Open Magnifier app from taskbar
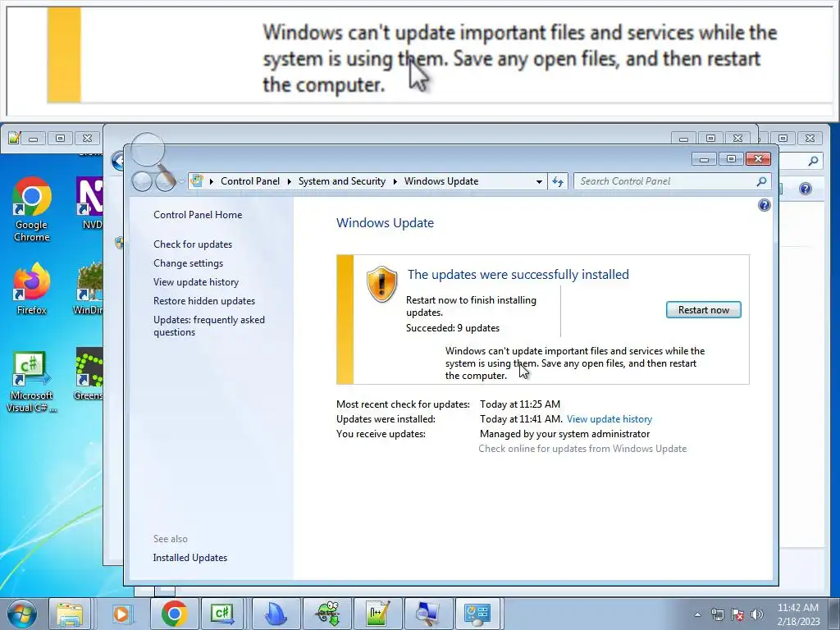This screenshot has width=840, height=630. point(428,614)
